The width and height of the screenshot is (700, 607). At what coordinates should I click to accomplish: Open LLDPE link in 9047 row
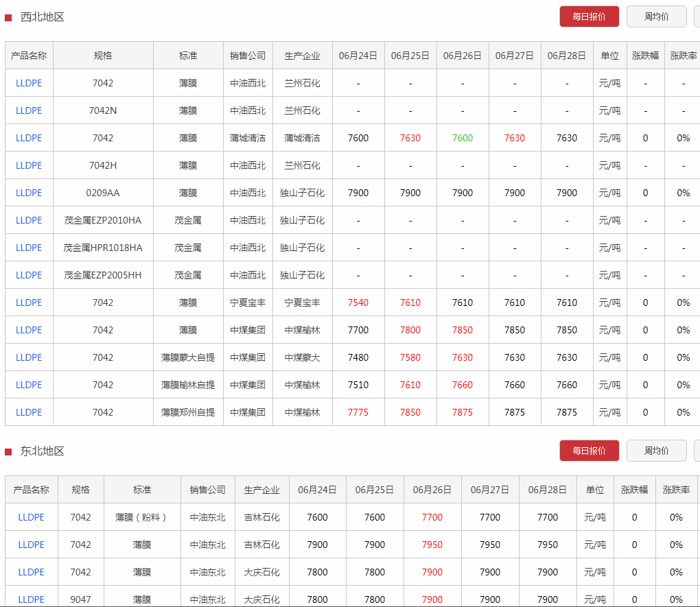[32, 599]
